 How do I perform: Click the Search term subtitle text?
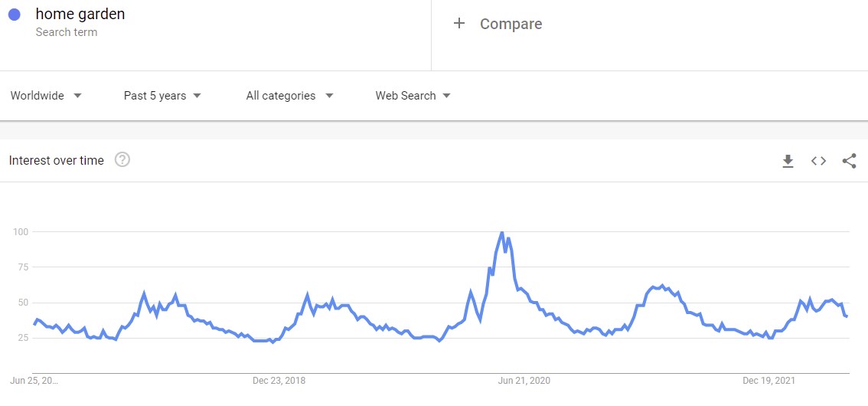coord(67,32)
